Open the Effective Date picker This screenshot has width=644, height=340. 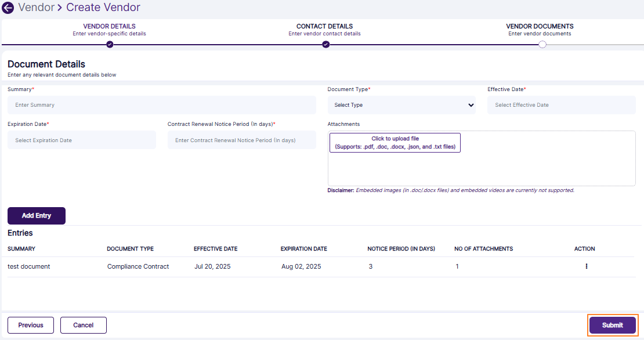561,105
